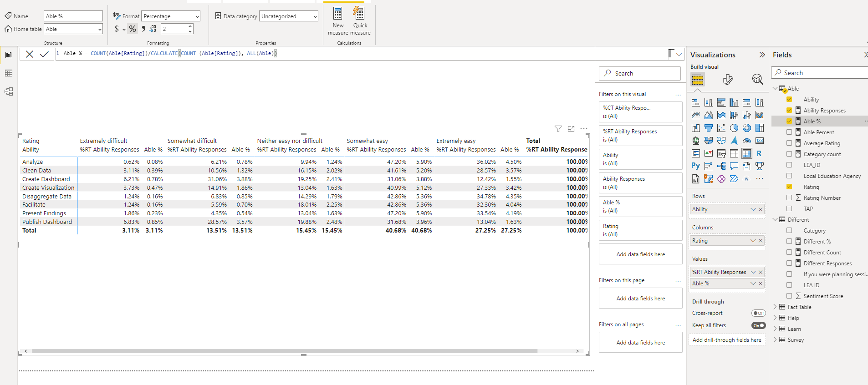Open the Ability Responses filter card
Image resolution: width=868 pixels, height=385 pixels.
coord(640,183)
